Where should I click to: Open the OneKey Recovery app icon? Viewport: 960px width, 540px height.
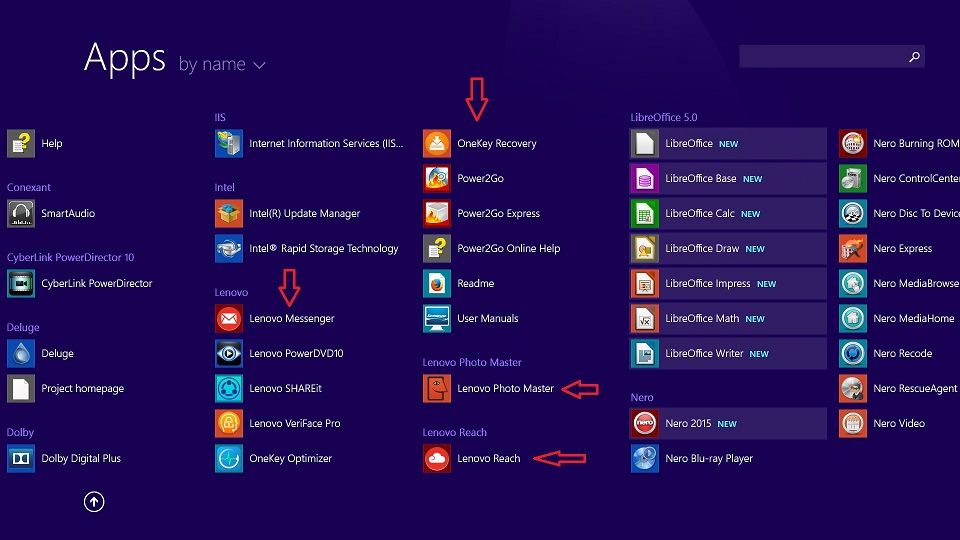[437, 144]
